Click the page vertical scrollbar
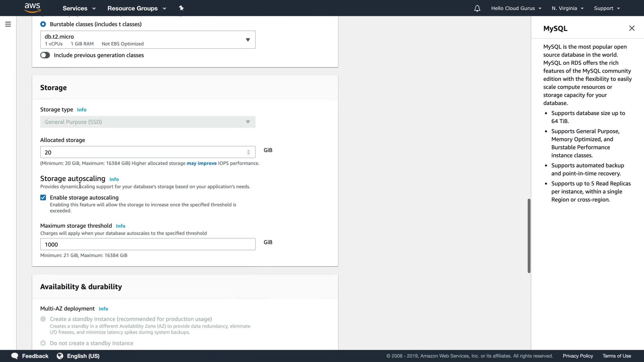This screenshot has height=362, width=644. 529,235
